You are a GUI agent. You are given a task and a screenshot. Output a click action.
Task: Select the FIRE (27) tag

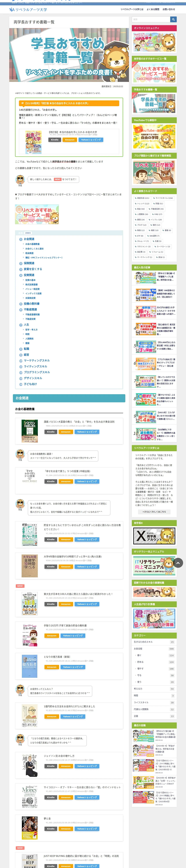click(x=158, y=214)
